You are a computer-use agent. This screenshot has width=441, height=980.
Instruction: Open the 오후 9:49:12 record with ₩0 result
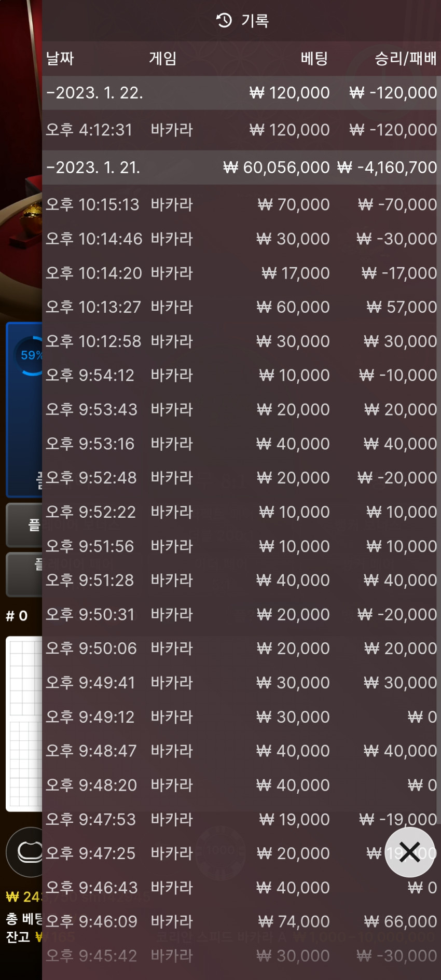click(x=241, y=717)
